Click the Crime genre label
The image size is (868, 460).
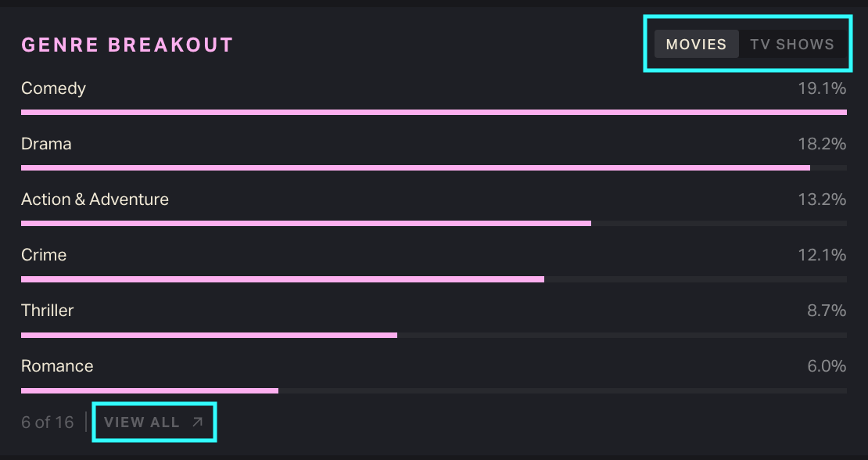[x=44, y=255]
